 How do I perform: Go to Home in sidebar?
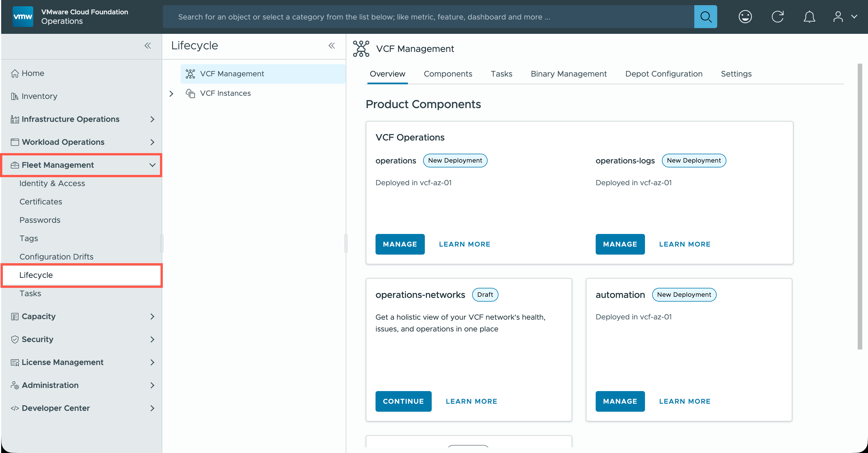pyautogui.click(x=33, y=73)
